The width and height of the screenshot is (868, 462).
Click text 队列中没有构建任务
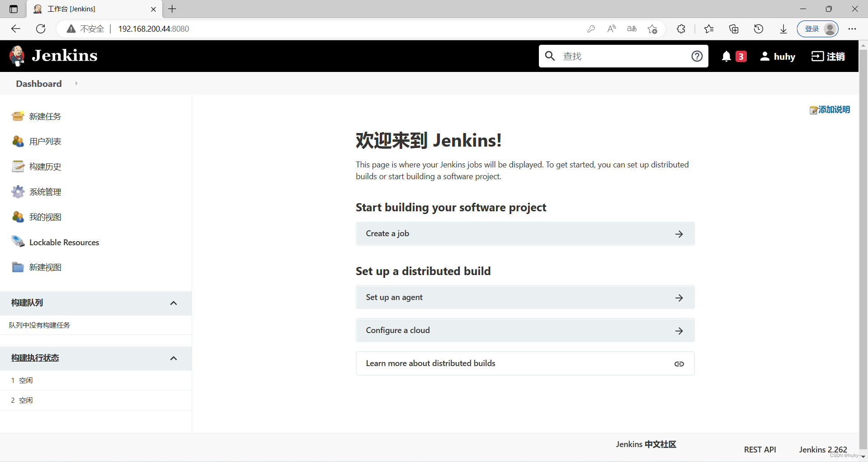39,325
